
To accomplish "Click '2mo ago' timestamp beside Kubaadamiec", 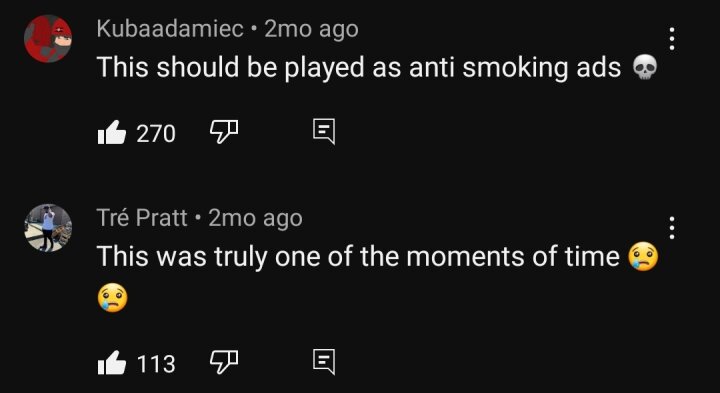I will pyautogui.click(x=311, y=29).
